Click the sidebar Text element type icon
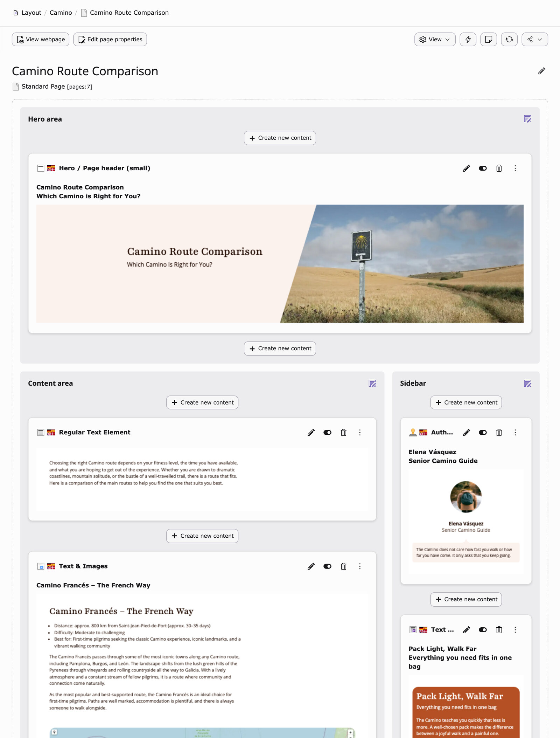Screen dimensions: 560x738 413,630
